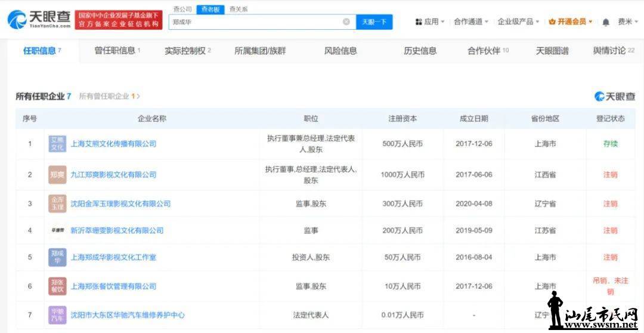Select 所有任职企业 7 heading filter
The image size is (644, 333).
[44, 96]
